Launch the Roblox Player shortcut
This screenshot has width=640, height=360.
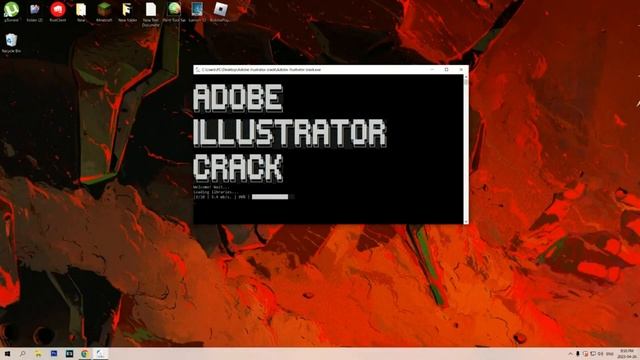[220, 11]
